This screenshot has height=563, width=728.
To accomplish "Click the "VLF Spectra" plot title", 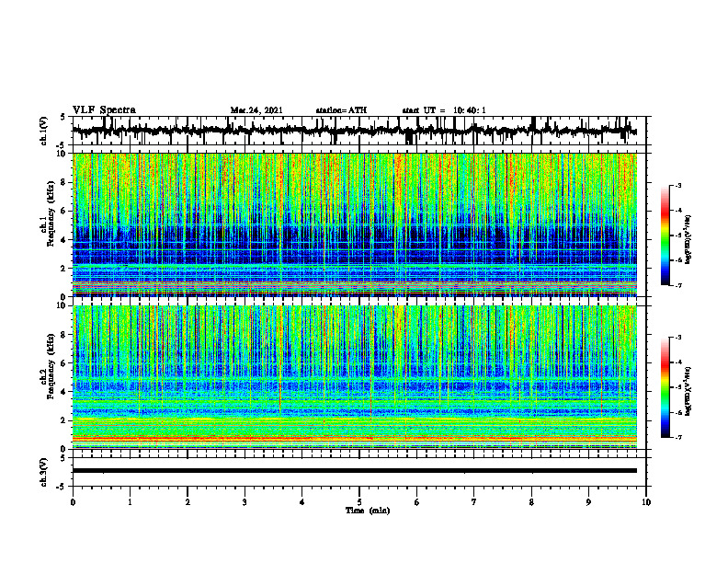I will [104, 110].
